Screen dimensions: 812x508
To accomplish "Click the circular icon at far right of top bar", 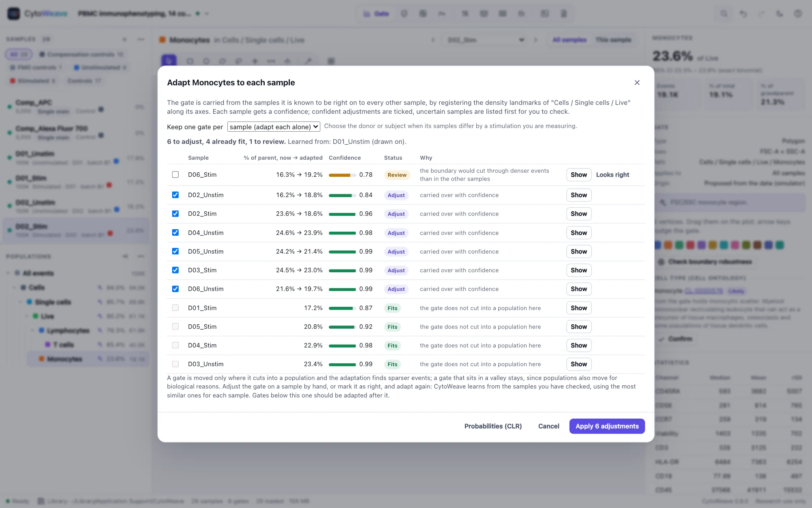I will (798, 13).
